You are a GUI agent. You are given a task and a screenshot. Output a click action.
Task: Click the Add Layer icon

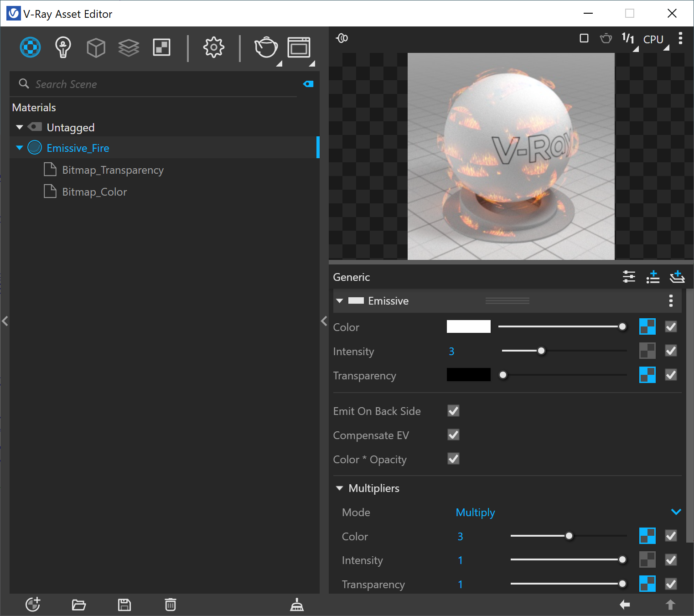pos(677,277)
